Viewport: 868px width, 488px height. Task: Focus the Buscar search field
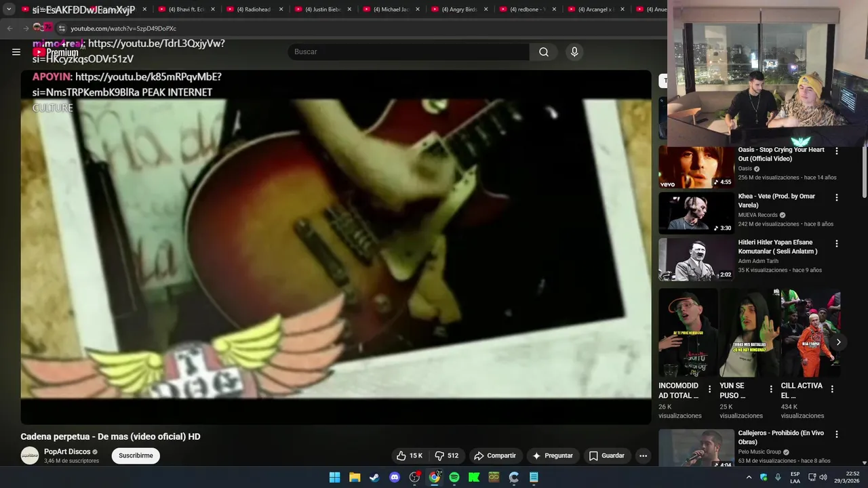409,52
